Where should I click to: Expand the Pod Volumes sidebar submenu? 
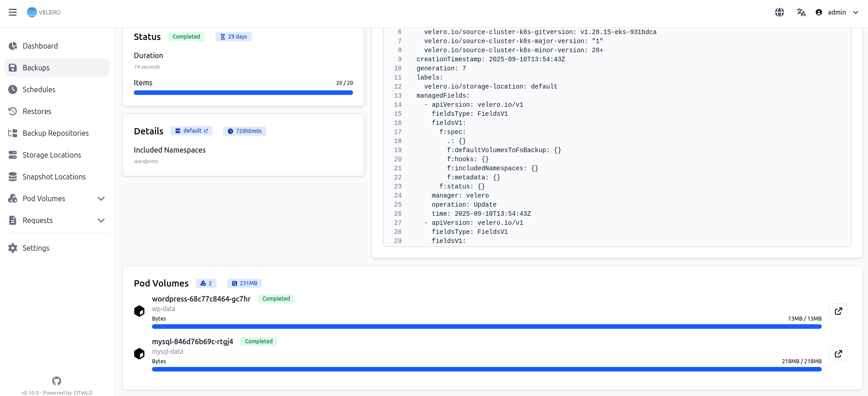tap(101, 198)
